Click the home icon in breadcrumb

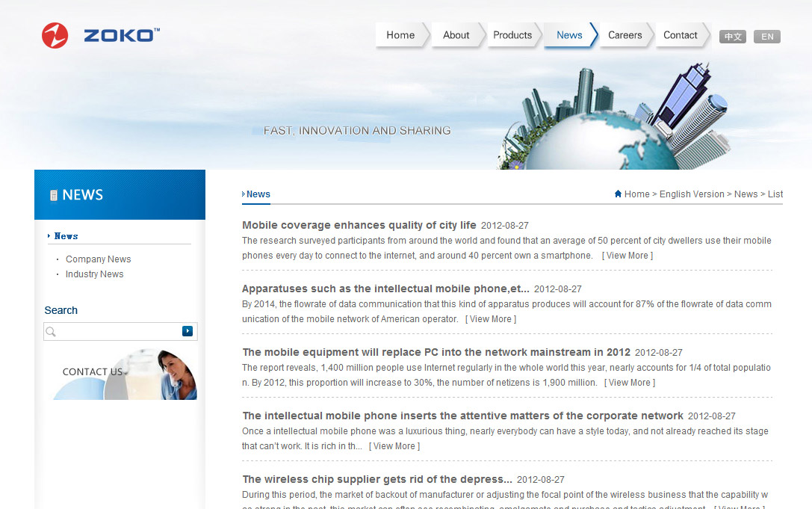click(618, 194)
